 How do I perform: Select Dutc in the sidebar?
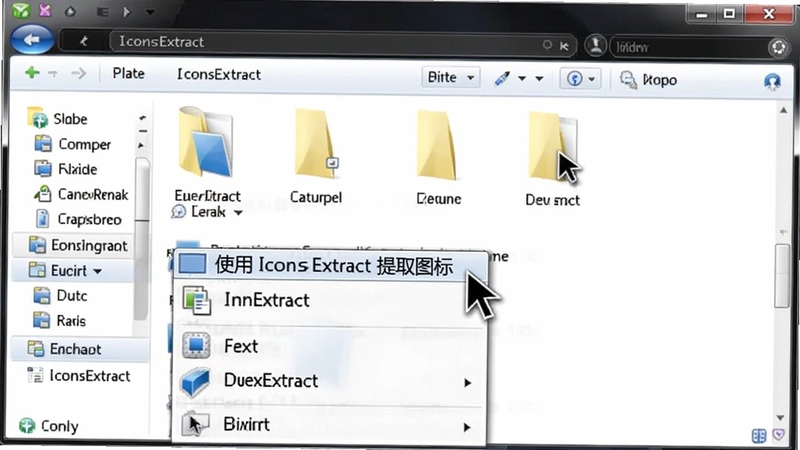71,295
